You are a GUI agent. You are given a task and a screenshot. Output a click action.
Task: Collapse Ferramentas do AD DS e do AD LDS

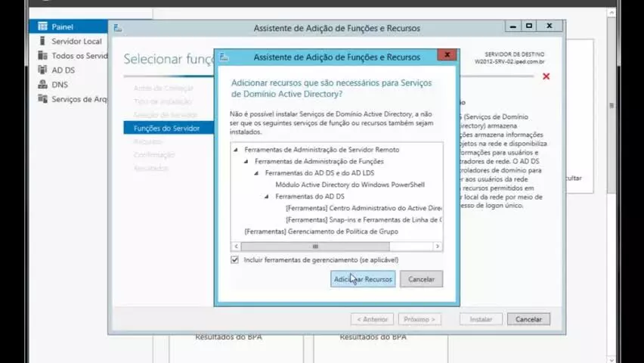(x=257, y=173)
